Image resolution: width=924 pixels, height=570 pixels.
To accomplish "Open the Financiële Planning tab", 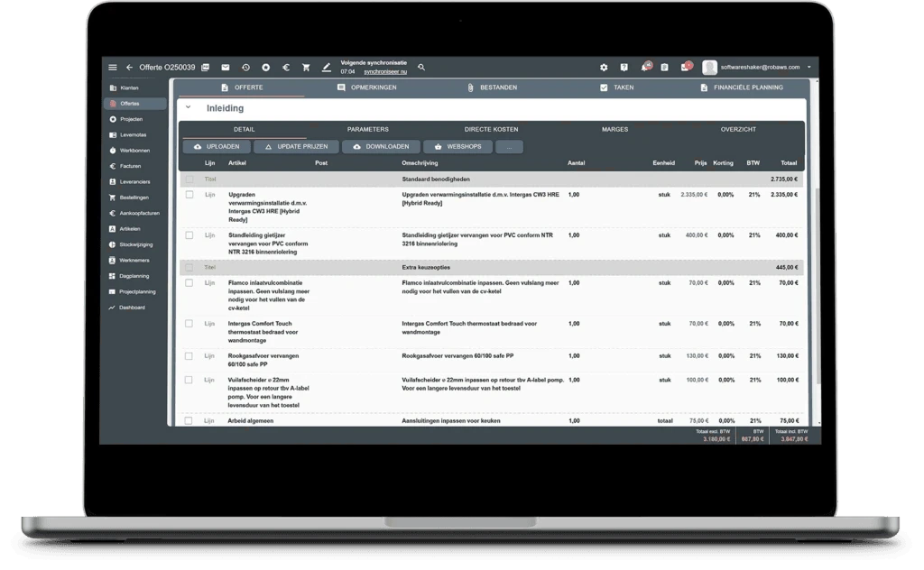I will [x=742, y=87].
